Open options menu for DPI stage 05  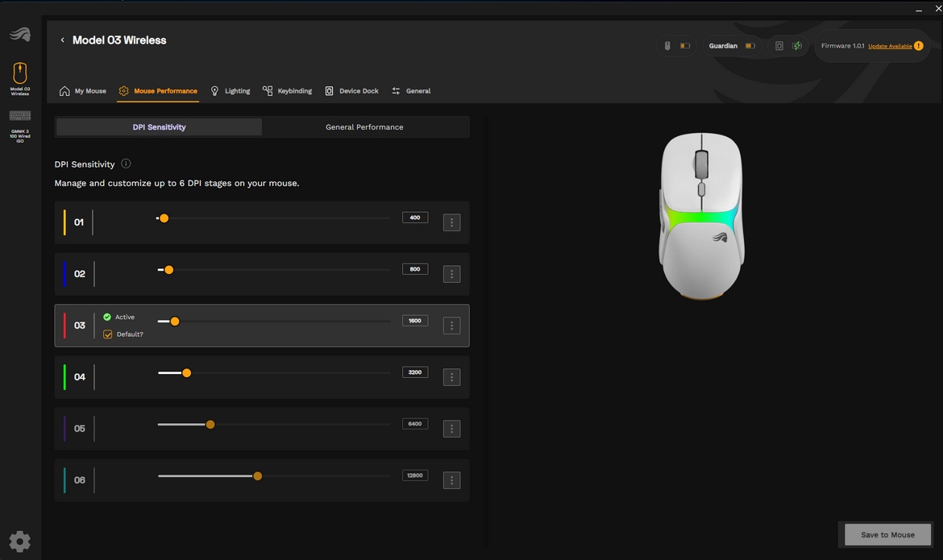click(x=451, y=429)
